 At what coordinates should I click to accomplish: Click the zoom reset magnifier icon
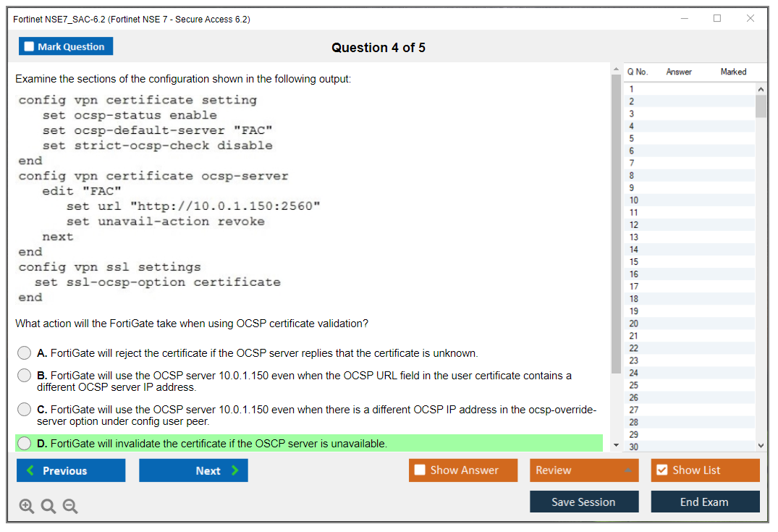point(48,507)
